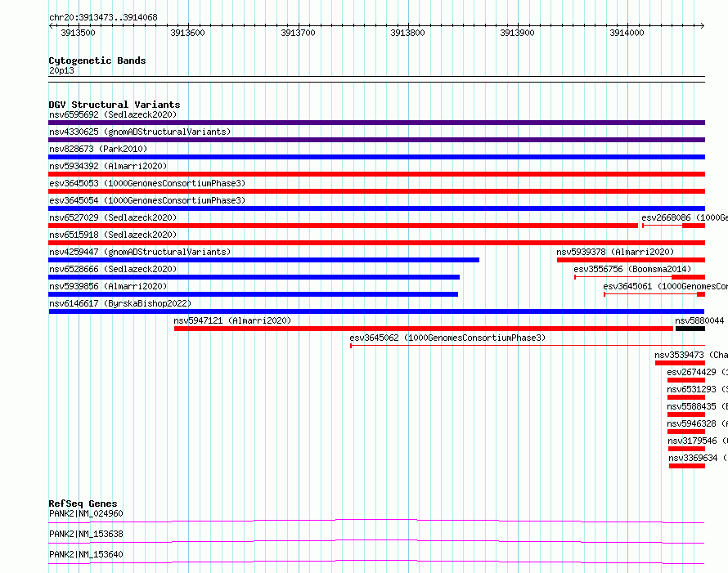
Task: Select the nsv3369634 variant label
Action: tap(698, 458)
